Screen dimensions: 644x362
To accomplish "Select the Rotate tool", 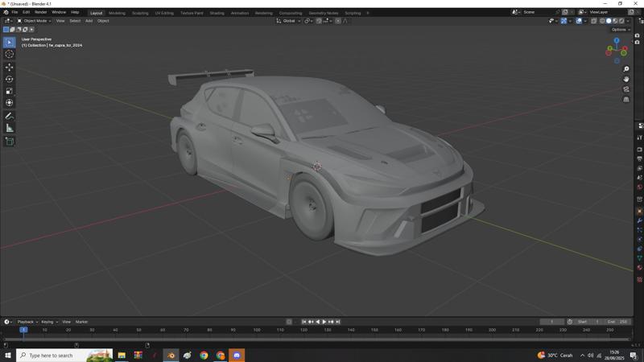I will coord(10,79).
